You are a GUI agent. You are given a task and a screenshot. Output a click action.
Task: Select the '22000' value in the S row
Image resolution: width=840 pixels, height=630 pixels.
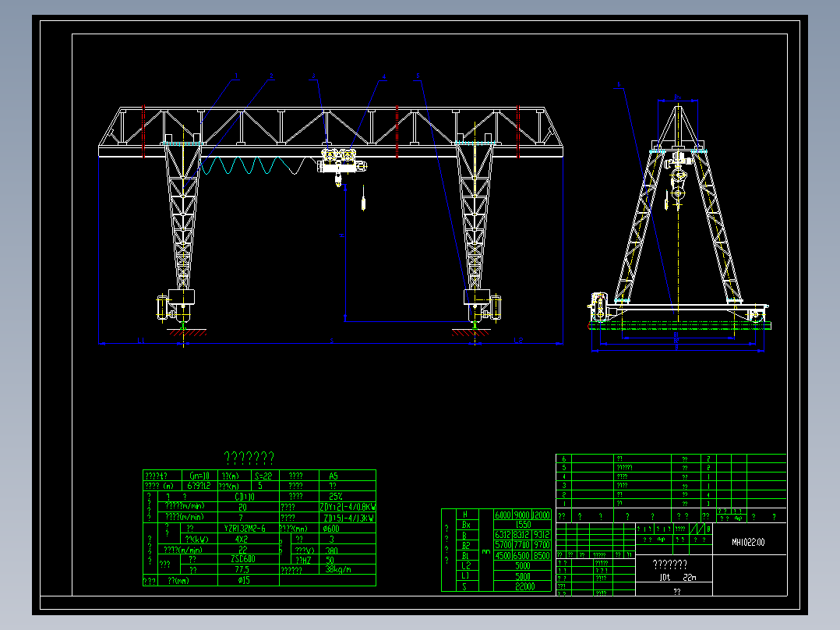525,586
